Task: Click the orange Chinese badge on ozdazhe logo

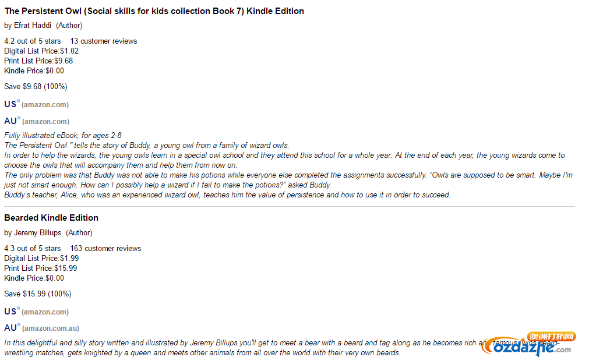Action: [552, 337]
